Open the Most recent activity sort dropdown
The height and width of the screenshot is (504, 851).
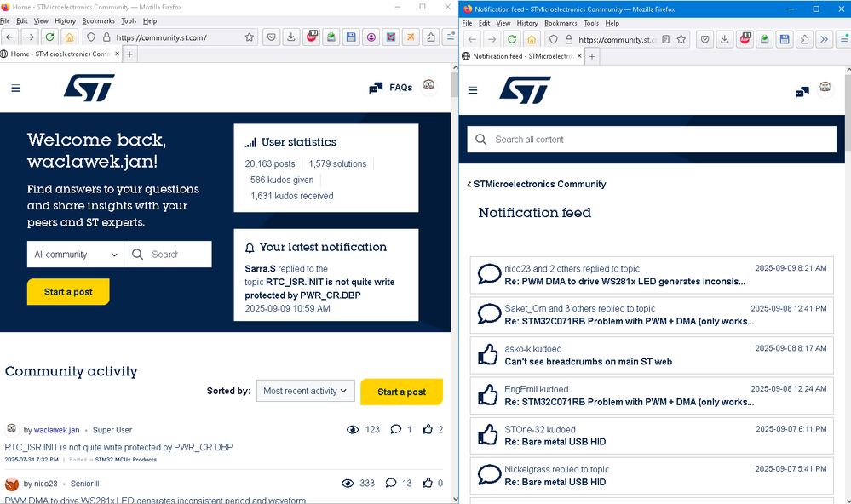[306, 391]
